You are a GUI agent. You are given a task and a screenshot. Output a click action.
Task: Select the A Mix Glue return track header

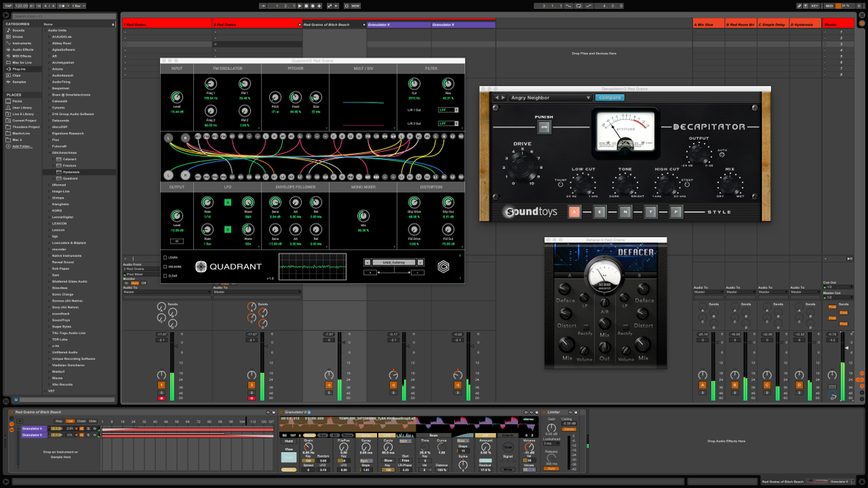pos(708,25)
